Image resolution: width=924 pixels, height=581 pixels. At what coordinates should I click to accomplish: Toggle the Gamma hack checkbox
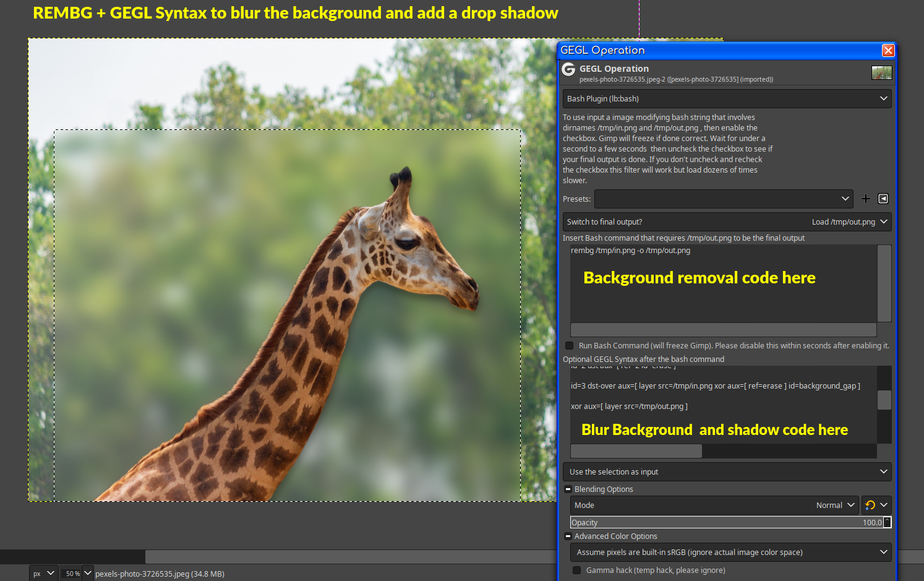click(x=577, y=570)
